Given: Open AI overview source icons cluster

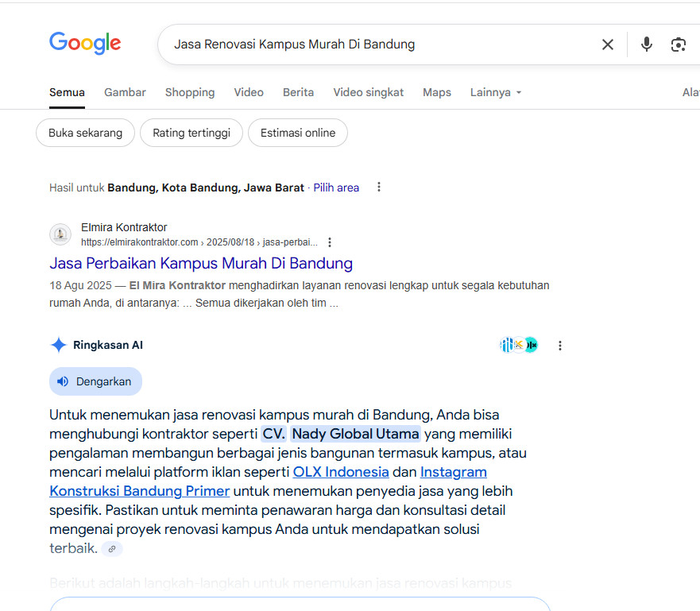Looking at the screenshot, I should click(x=518, y=345).
